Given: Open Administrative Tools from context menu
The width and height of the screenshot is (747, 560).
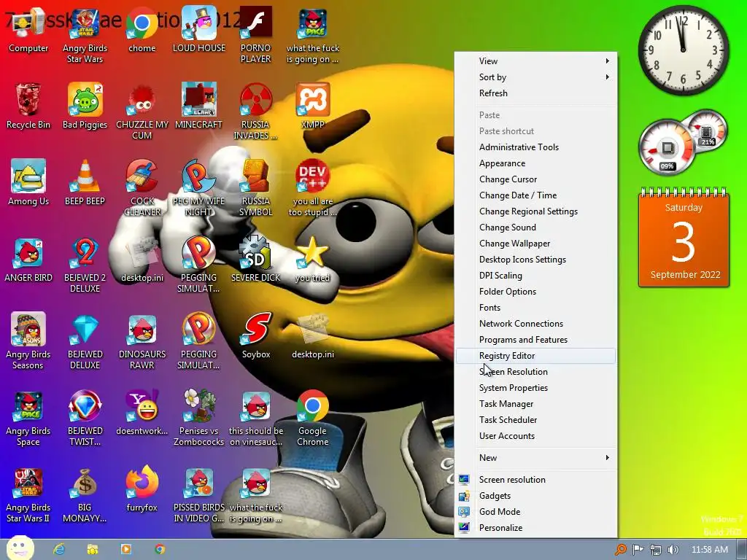Looking at the screenshot, I should [x=536, y=147].
